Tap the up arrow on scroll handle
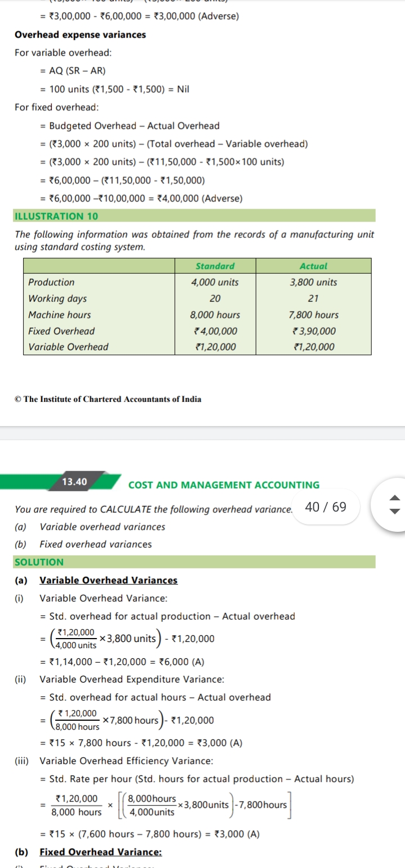 (395, 499)
